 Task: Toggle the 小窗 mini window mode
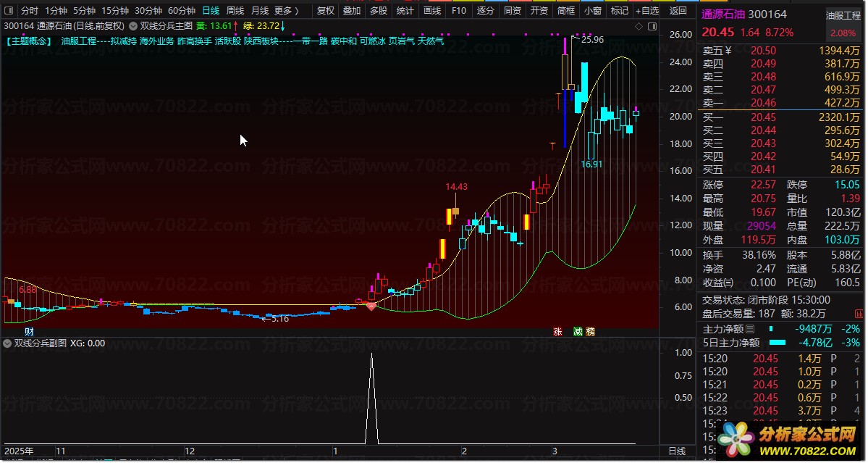[592, 11]
